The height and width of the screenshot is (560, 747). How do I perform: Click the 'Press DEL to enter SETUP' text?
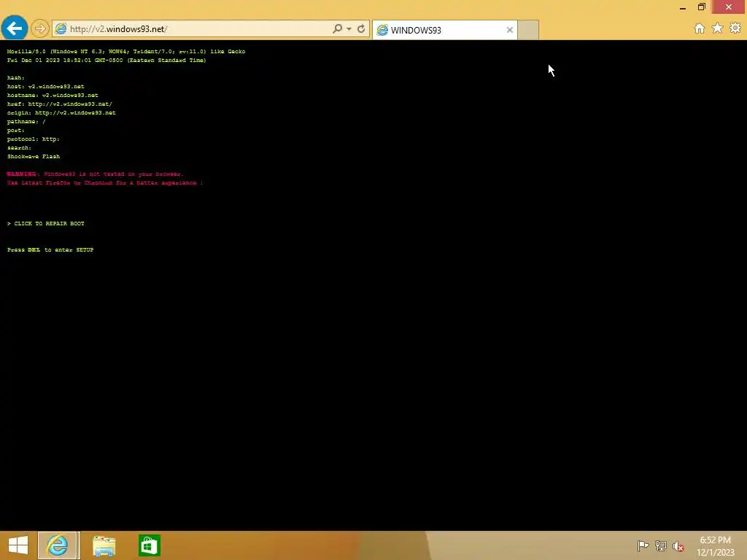[x=50, y=249]
